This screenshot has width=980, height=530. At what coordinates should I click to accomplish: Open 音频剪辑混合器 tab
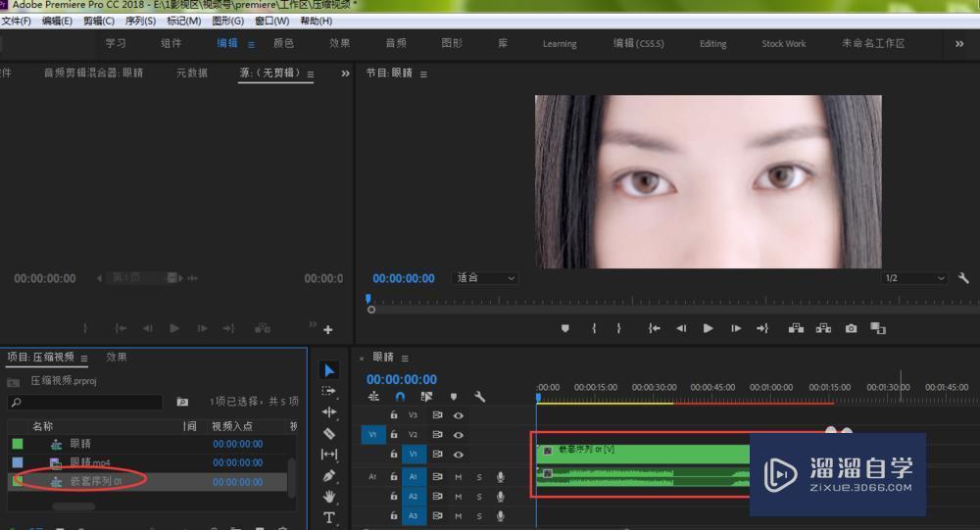[94, 73]
